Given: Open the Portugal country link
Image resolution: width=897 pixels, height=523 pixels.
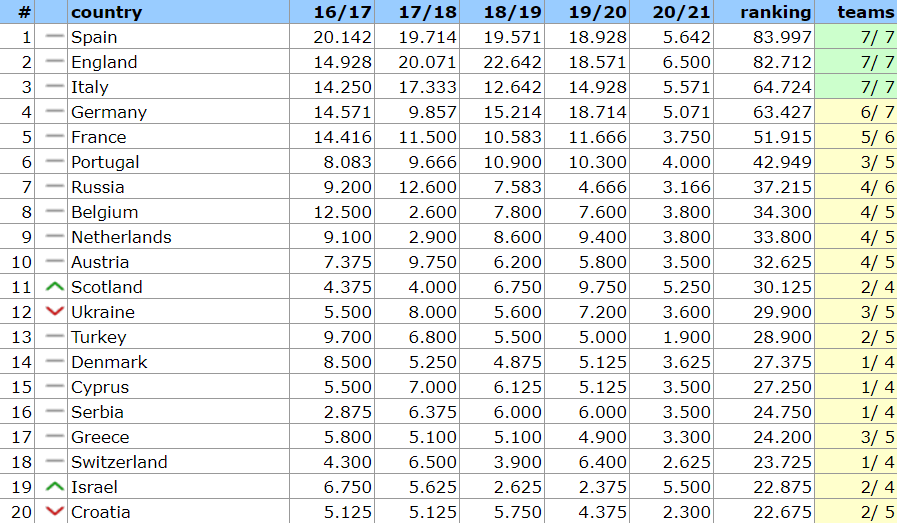Looking at the screenshot, I should tap(105, 162).
